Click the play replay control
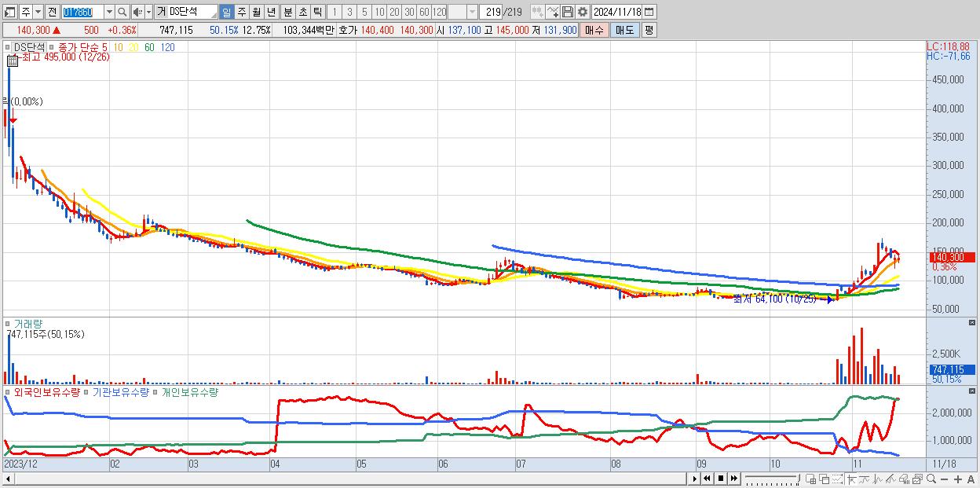The width and height of the screenshot is (980, 488). pyautogui.click(x=695, y=479)
